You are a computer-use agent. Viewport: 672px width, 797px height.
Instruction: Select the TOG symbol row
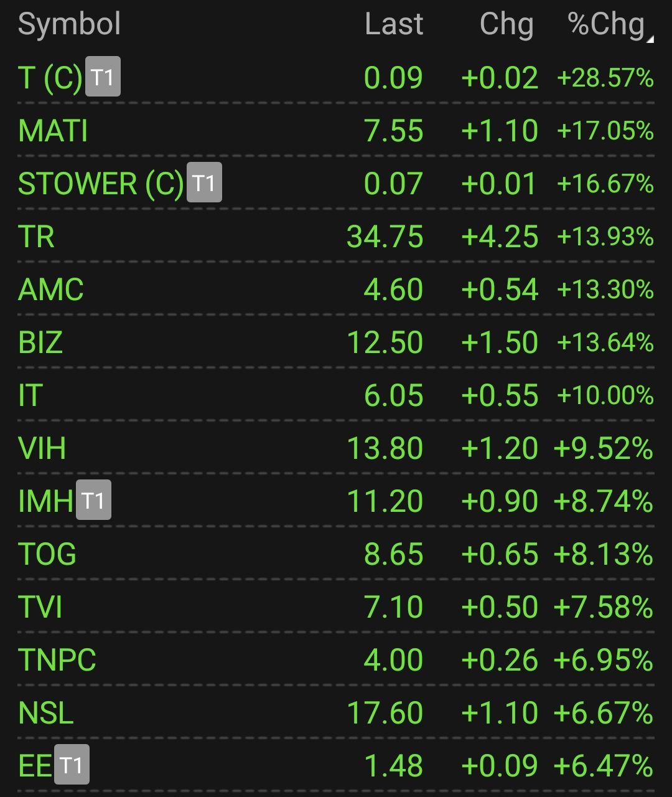tap(336, 554)
